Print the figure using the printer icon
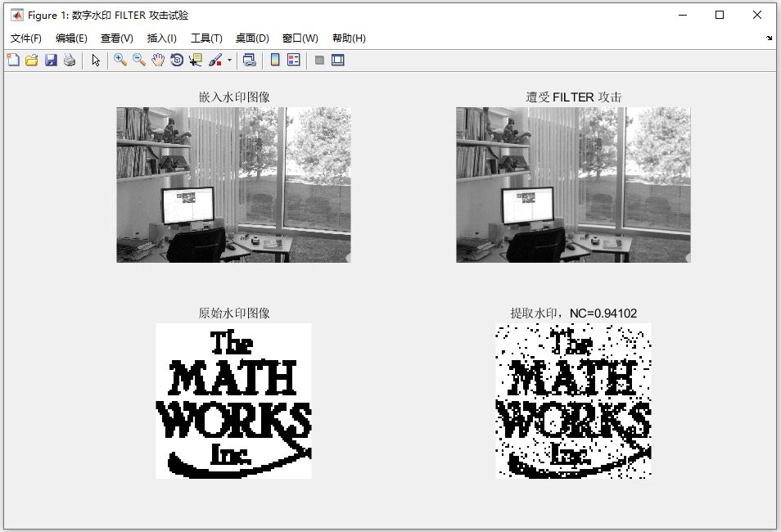The height and width of the screenshot is (532, 781). [x=70, y=61]
